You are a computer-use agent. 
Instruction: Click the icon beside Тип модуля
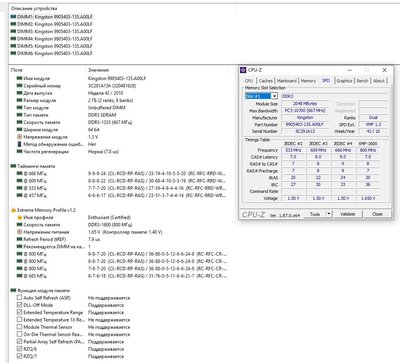19,108
